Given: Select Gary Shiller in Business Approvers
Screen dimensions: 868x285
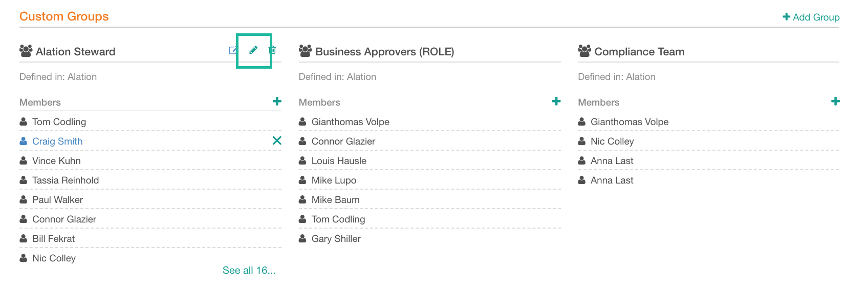Looking at the screenshot, I should [x=430, y=239].
